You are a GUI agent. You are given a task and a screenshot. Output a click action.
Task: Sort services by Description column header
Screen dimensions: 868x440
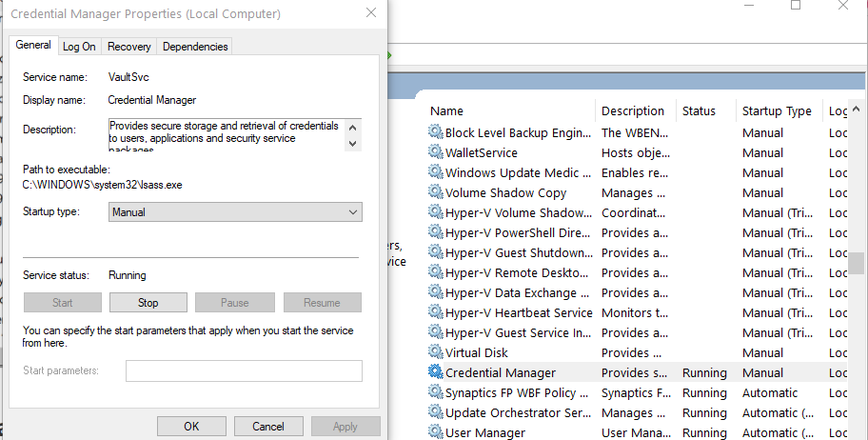(633, 110)
